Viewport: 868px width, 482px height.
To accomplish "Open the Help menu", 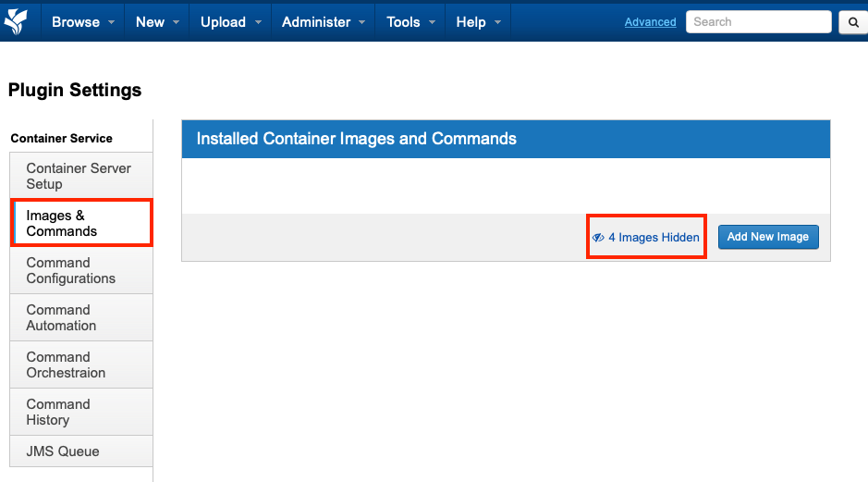I will point(478,22).
